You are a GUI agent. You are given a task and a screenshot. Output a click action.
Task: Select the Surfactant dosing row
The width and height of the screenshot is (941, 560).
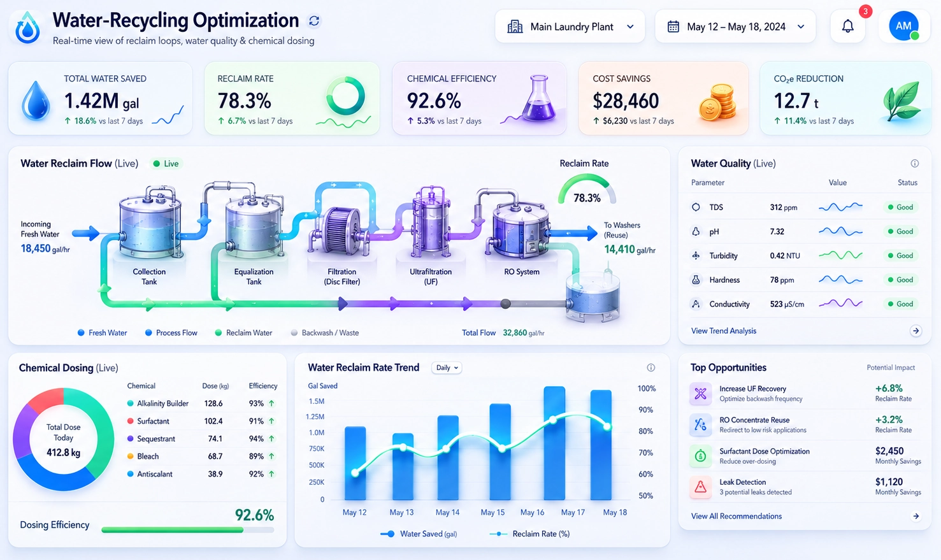point(203,421)
